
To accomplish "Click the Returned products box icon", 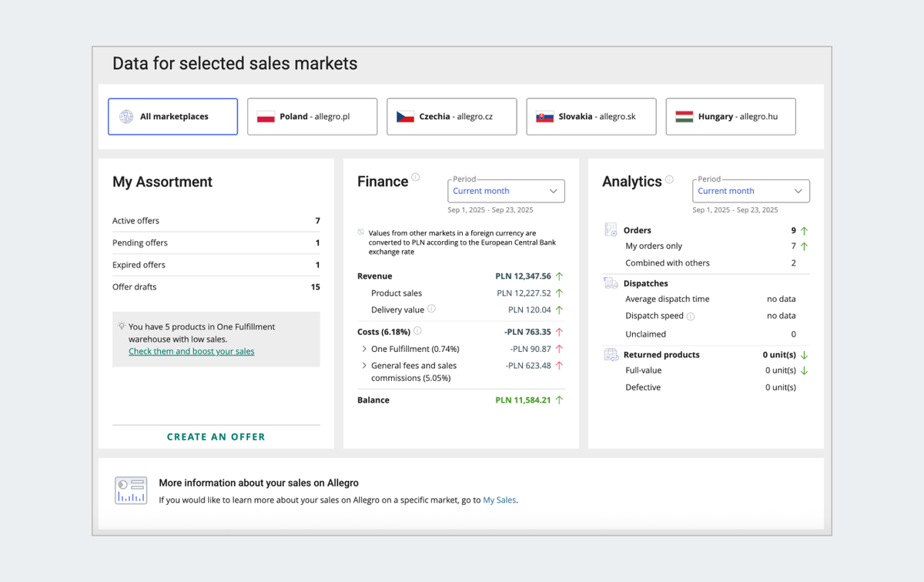I will coord(611,354).
